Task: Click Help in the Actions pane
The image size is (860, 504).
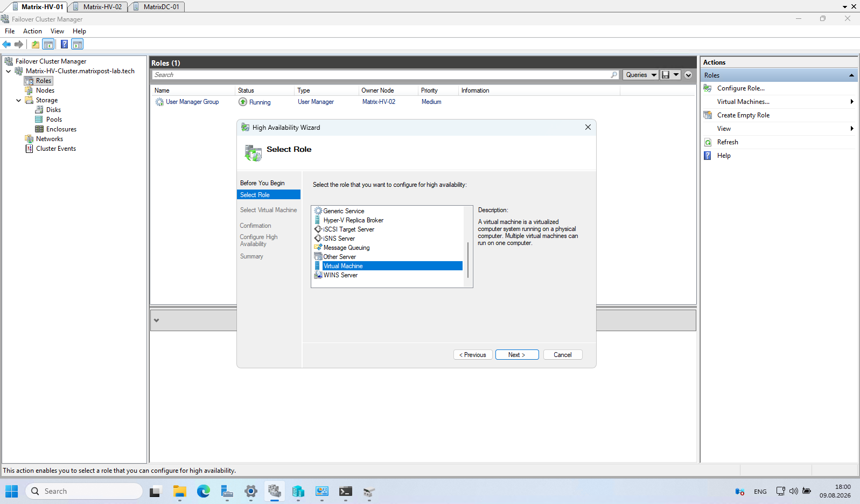Action: pyautogui.click(x=724, y=156)
